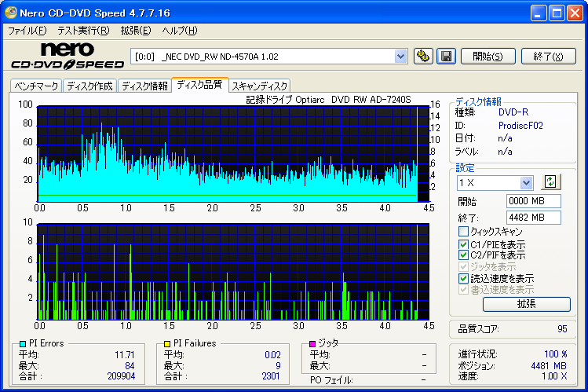Viewport: 588px width, 392px height.
Task: Click the PI Errors graph area
Action: point(233,154)
